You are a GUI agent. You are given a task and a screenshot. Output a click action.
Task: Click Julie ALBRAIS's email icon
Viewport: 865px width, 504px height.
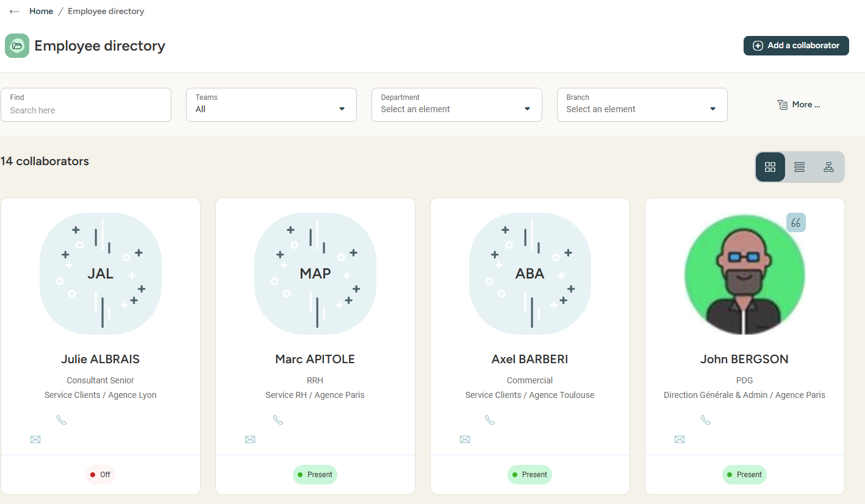[35, 439]
